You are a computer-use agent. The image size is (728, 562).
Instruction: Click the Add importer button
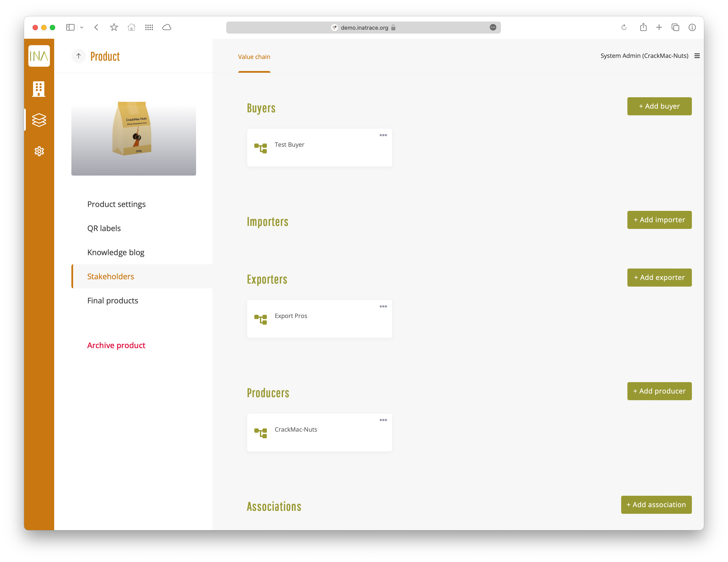tap(659, 220)
